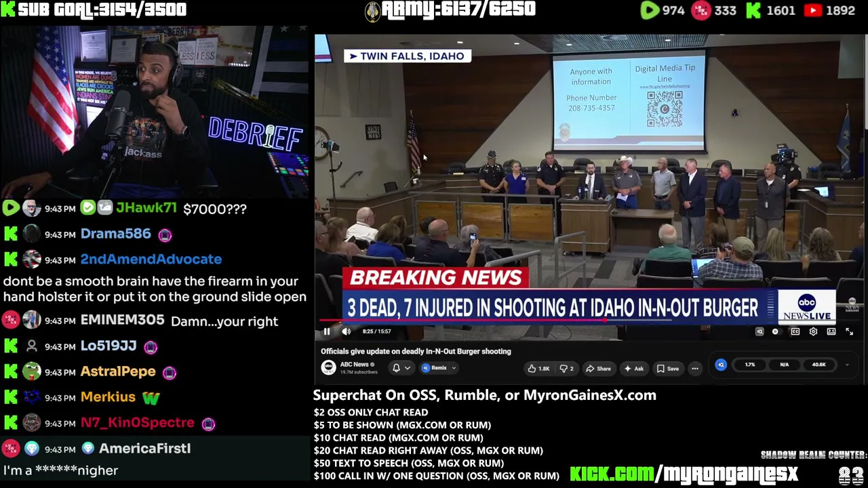Click the username Lo519JJ in chat

tap(108, 346)
